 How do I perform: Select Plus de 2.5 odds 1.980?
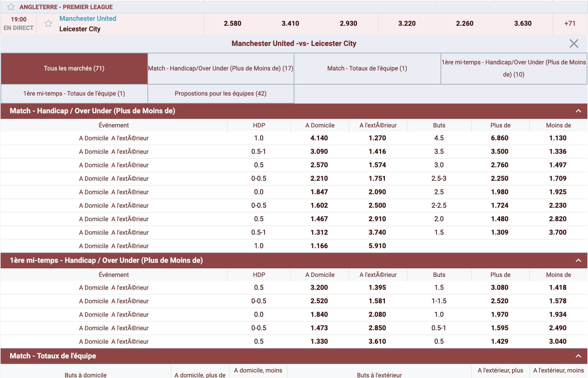[x=500, y=192]
